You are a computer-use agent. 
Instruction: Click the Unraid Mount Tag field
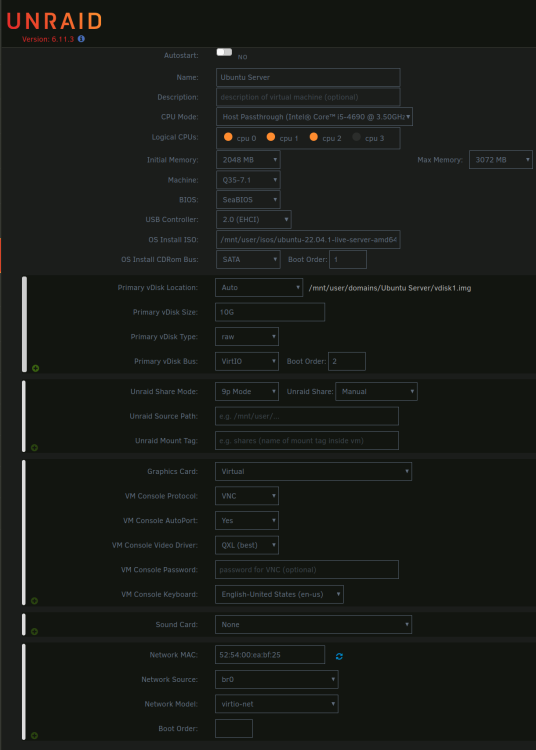click(x=306, y=441)
